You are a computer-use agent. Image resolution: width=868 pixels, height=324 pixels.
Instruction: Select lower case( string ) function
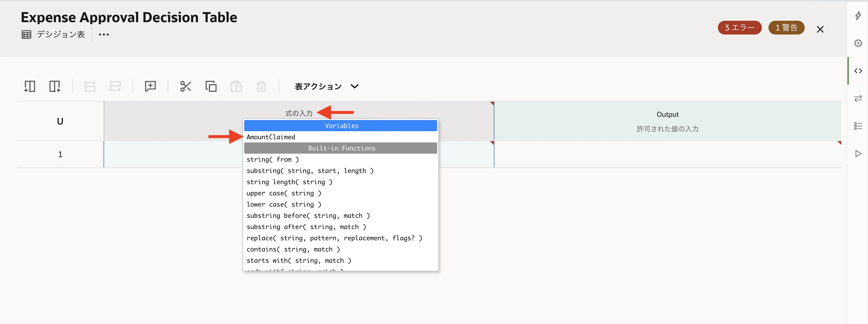coord(341,204)
